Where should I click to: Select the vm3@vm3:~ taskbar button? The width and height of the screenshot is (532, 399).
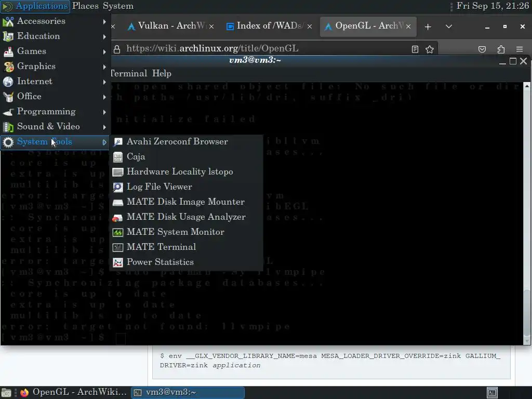click(187, 393)
